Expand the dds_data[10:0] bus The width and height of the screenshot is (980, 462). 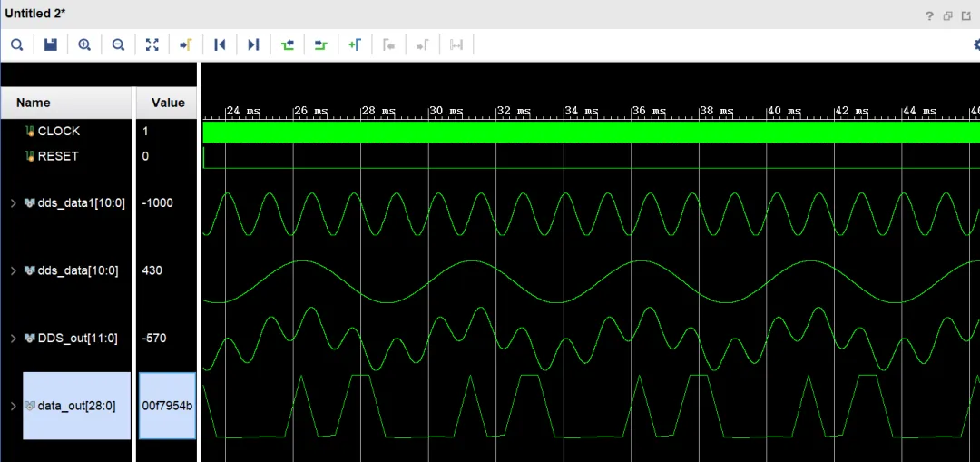pyautogui.click(x=14, y=270)
